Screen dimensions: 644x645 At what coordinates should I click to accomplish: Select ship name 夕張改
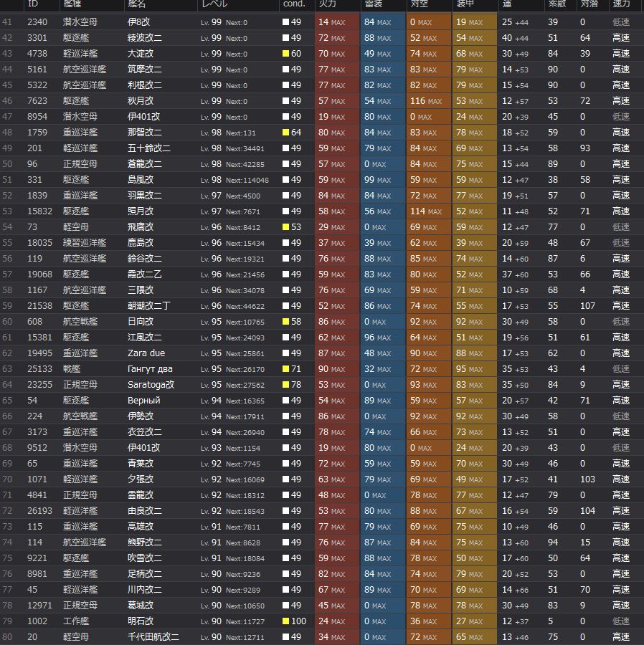pyautogui.click(x=141, y=479)
